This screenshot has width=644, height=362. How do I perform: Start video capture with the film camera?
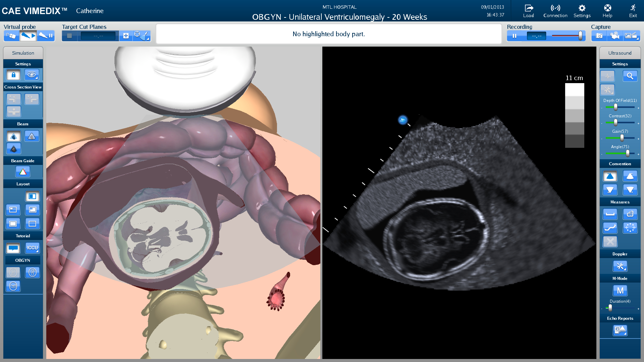tap(615, 36)
